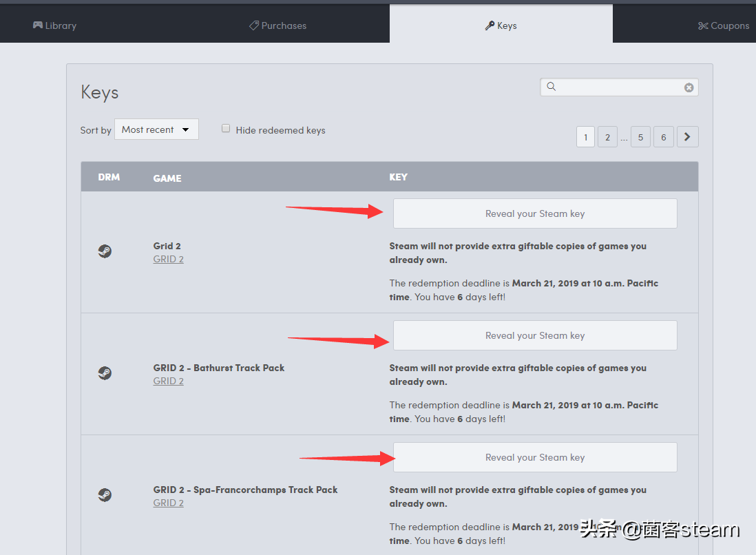Go to next page using arrow button
Image resolution: width=756 pixels, height=555 pixels.
(x=687, y=137)
